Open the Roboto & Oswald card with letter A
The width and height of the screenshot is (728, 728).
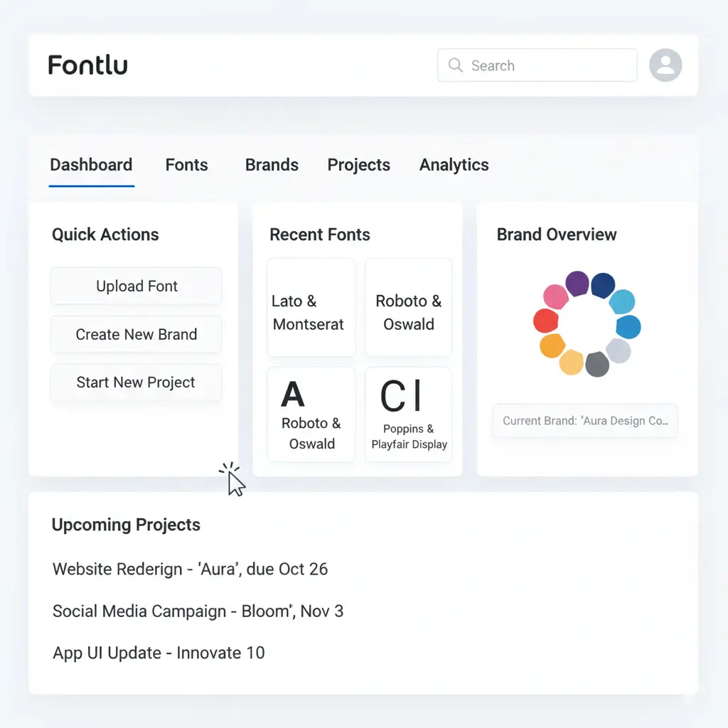(311, 414)
